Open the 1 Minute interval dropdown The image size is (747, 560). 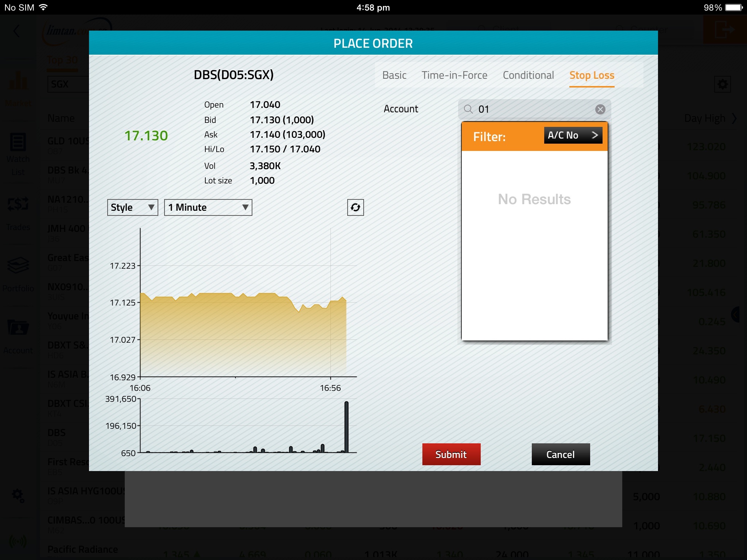(x=208, y=207)
